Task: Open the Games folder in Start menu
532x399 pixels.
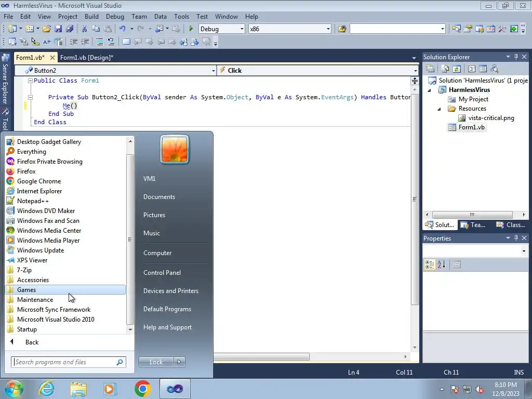Action: (65, 290)
